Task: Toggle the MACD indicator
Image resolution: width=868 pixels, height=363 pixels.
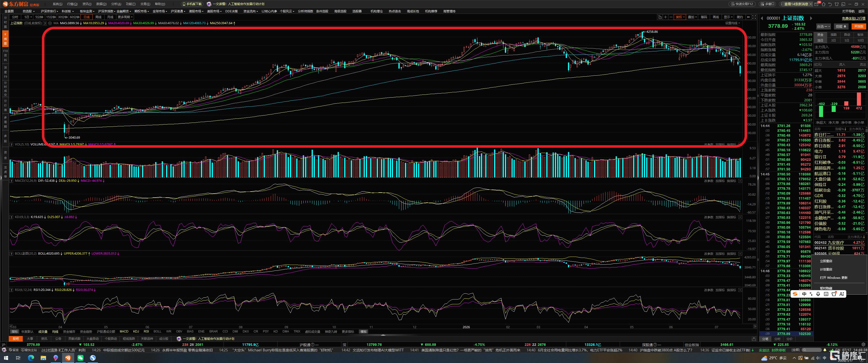Action: (x=124, y=332)
